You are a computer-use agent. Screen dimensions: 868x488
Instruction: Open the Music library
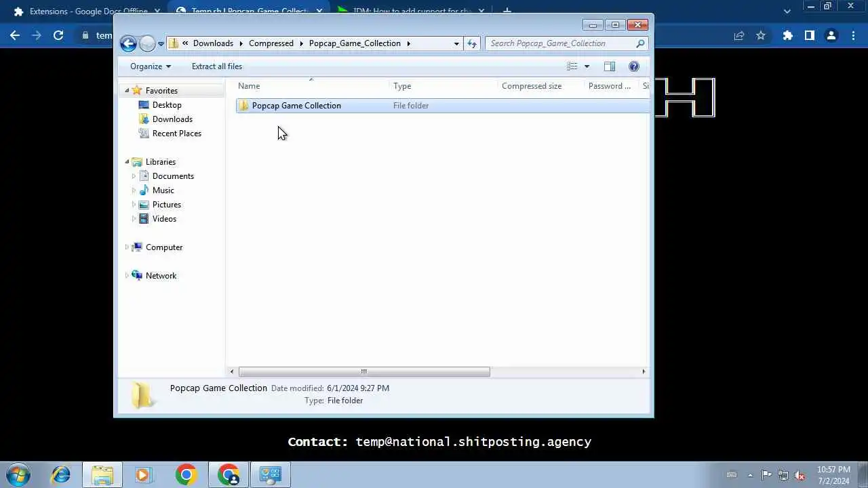(x=163, y=190)
